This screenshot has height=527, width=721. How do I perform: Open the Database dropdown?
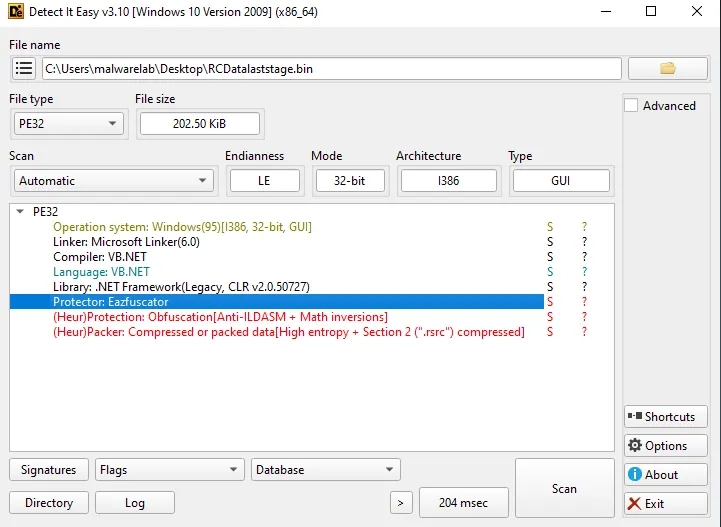click(x=325, y=470)
